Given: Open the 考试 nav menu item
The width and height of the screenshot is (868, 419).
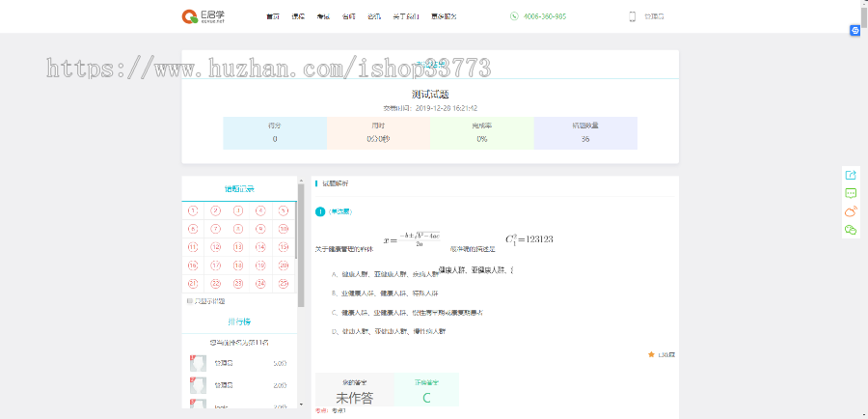Looking at the screenshot, I should pos(323,16).
